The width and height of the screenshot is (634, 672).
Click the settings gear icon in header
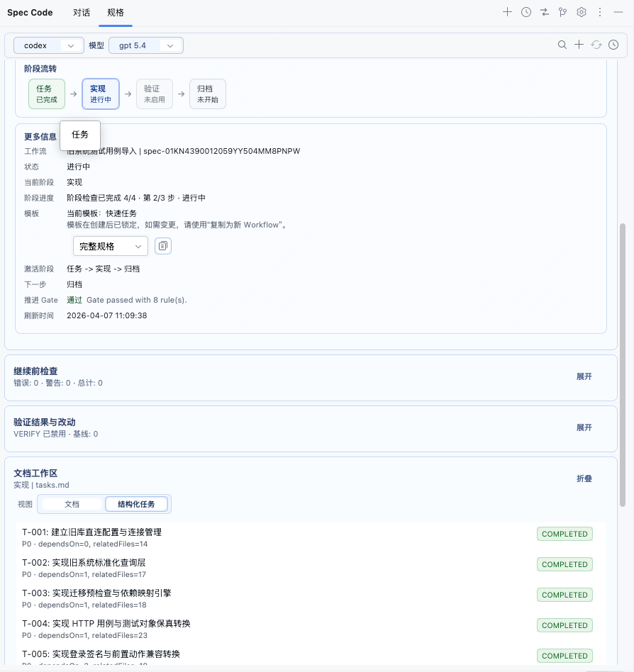(x=582, y=12)
